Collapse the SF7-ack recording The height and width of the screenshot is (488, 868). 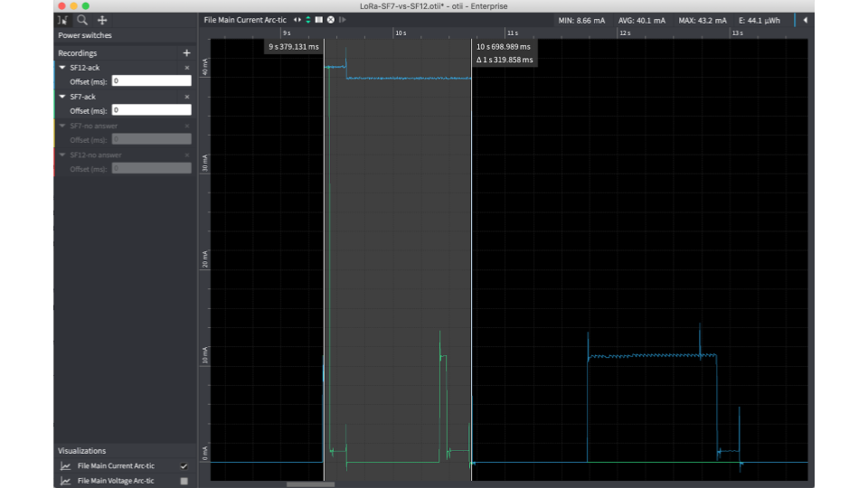[x=62, y=97]
